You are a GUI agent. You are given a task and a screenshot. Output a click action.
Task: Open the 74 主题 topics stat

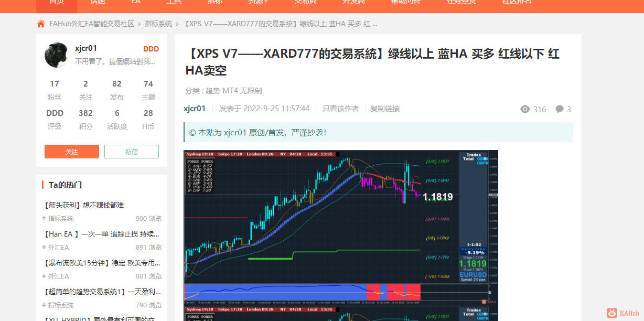click(x=148, y=90)
